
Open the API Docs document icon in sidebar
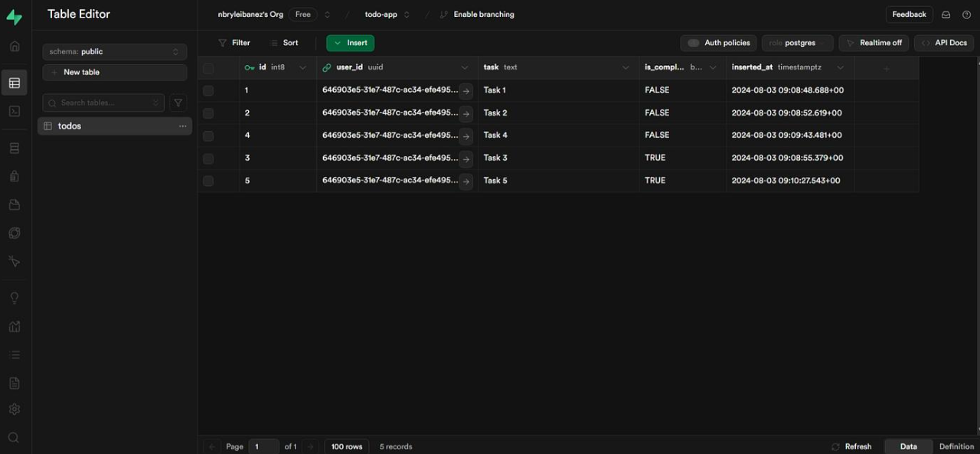[14, 383]
